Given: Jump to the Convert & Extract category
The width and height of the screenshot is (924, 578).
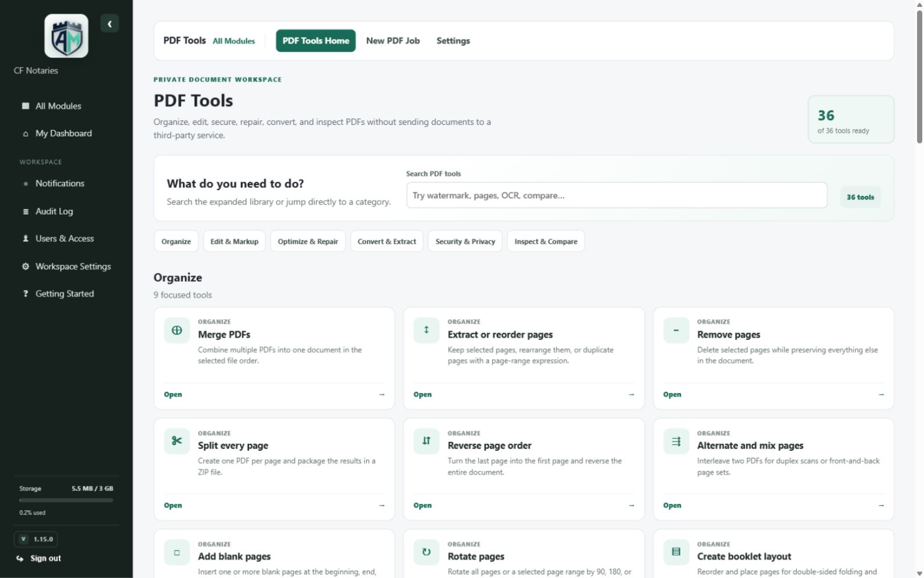Looking at the screenshot, I should tap(387, 241).
